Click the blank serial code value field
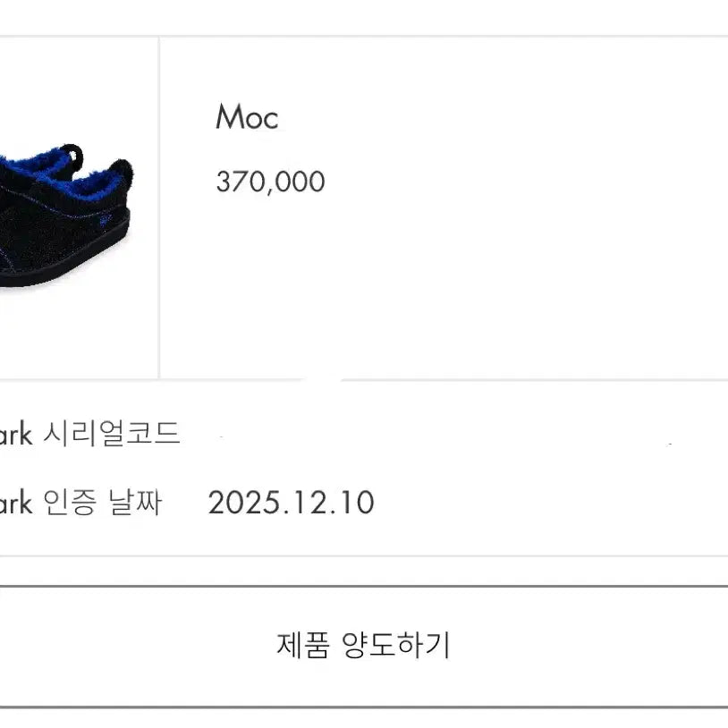Viewport: 728px width, 728px height. point(447,436)
